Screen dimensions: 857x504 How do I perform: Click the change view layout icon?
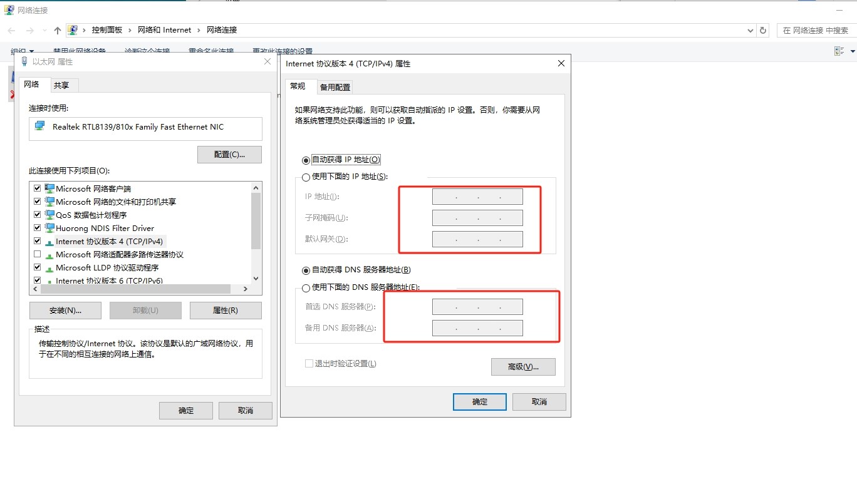tap(839, 51)
